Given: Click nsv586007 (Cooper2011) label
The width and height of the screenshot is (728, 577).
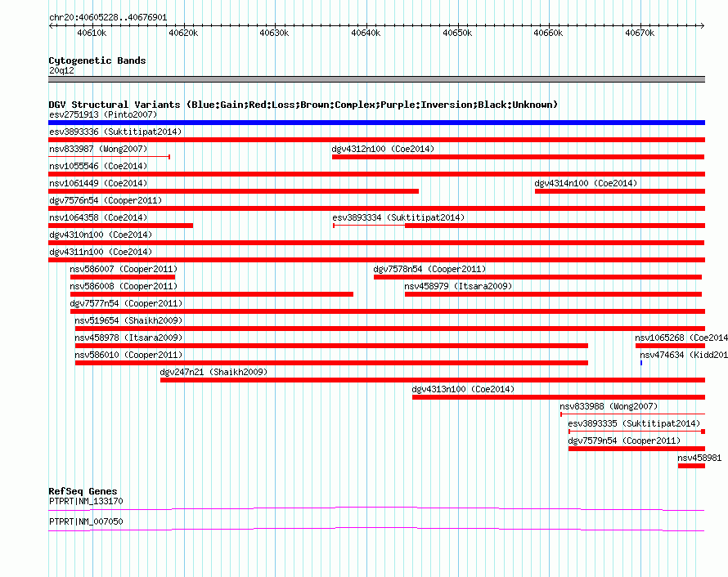Looking at the screenshot, I should coord(124,269).
